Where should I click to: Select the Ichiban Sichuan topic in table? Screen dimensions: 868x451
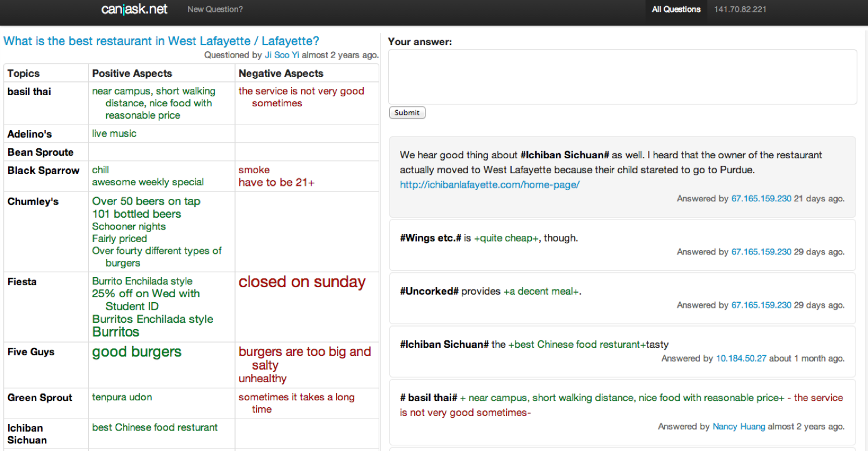(x=26, y=433)
